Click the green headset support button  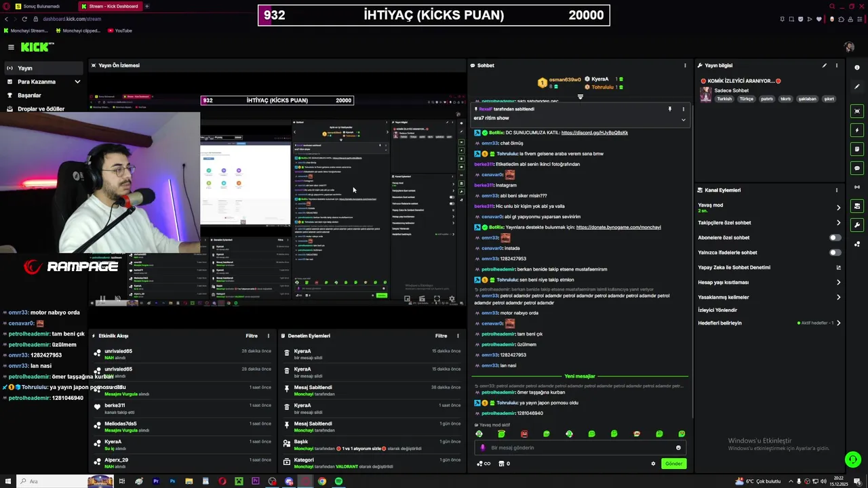852,460
